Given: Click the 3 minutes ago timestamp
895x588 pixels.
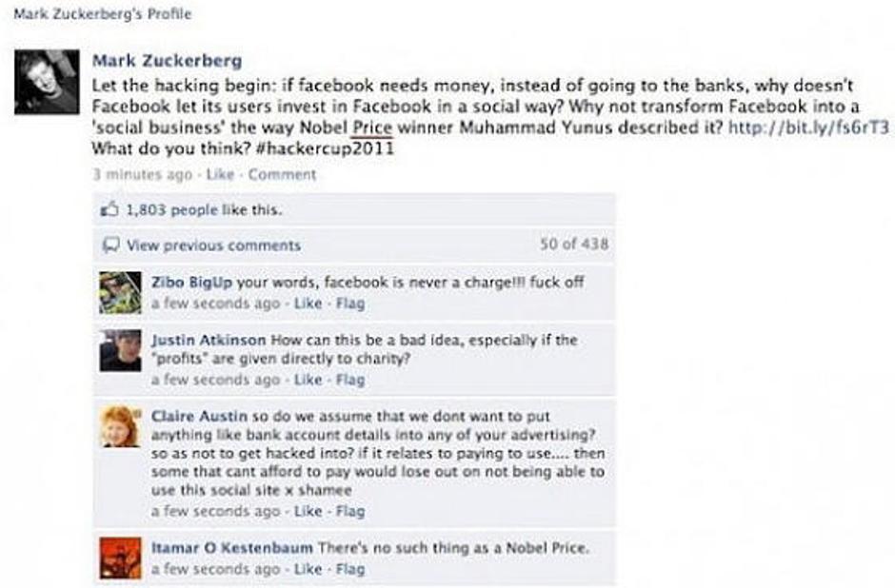Looking at the screenshot, I should (x=130, y=175).
